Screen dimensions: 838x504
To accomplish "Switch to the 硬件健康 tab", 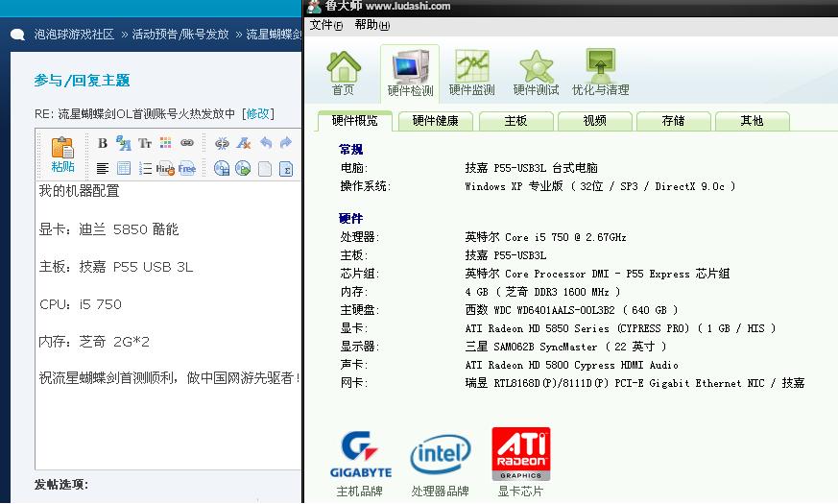I will pyautogui.click(x=435, y=121).
